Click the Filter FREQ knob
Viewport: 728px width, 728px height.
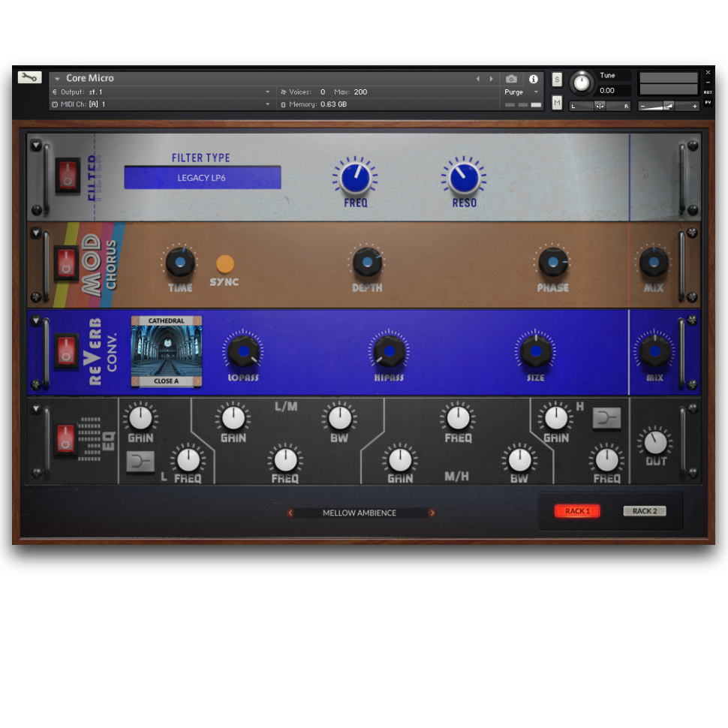tap(355, 178)
